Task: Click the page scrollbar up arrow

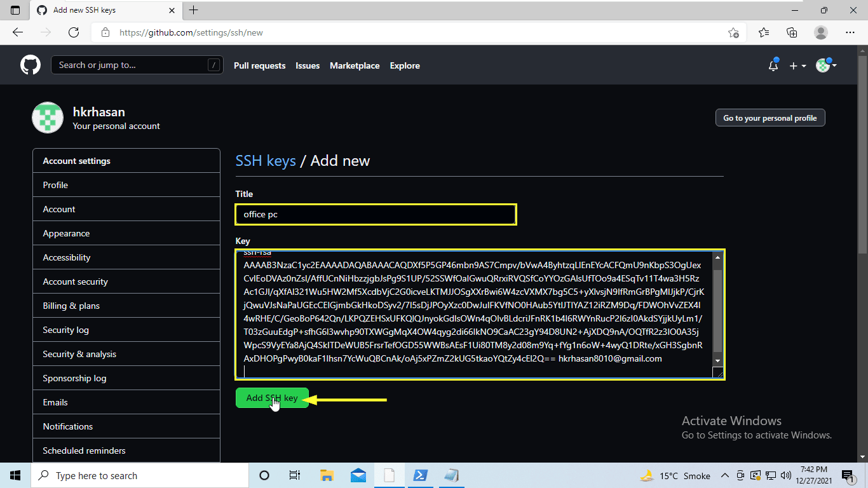Action: pos(862,50)
